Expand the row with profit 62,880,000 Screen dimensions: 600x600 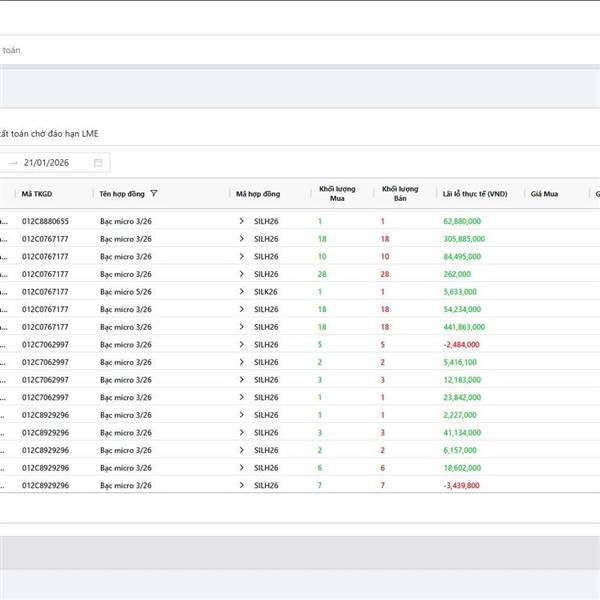(x=241, y=221)
